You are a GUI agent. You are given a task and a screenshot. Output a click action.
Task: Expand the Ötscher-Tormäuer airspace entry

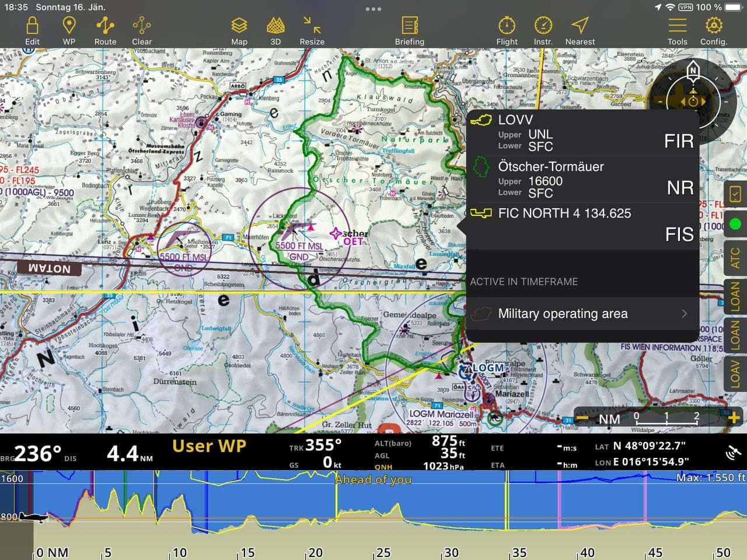pyautogui.click(x=582, y=180)
